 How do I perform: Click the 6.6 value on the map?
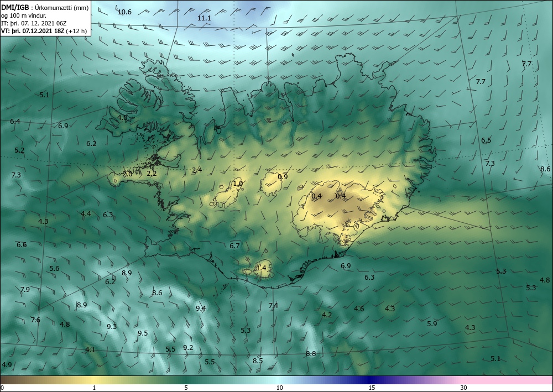pyautogui.click(x=22, y=244)
